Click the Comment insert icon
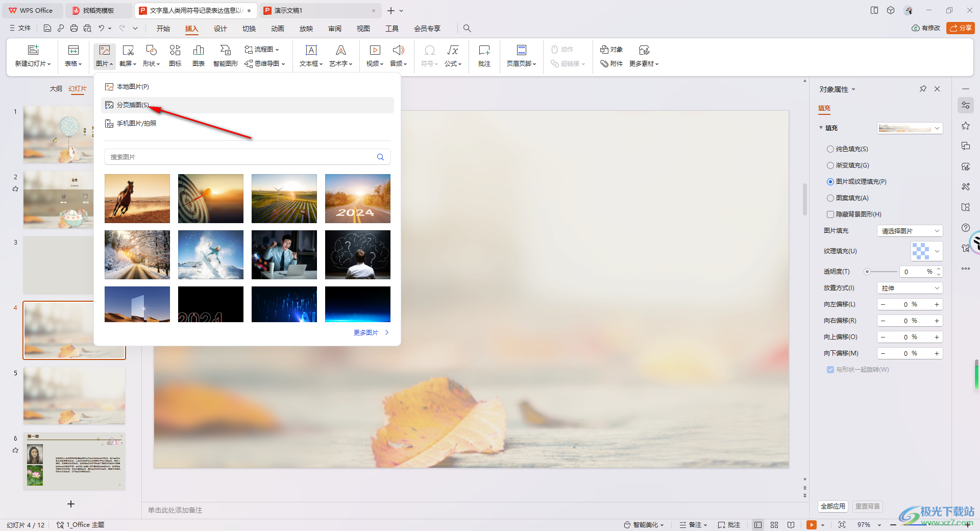980x531 pixels. (x=484, y=56)
